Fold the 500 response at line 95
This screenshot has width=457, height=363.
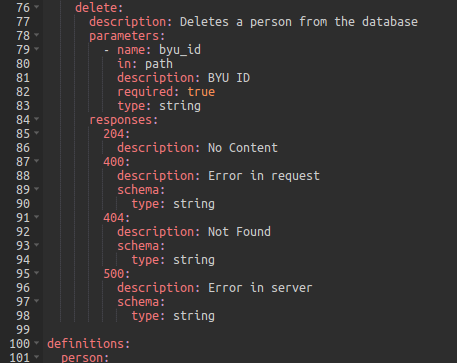(x=37, y=272)
